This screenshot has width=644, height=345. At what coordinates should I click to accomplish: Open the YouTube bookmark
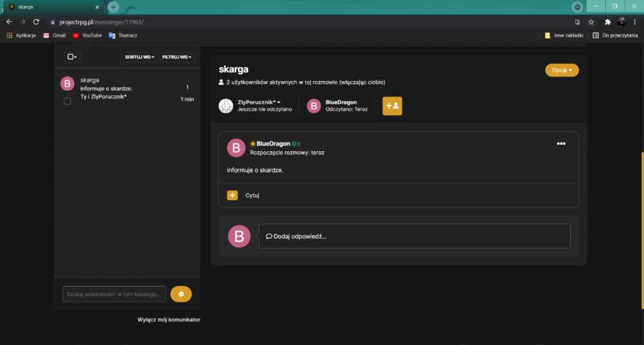(87, 35)
